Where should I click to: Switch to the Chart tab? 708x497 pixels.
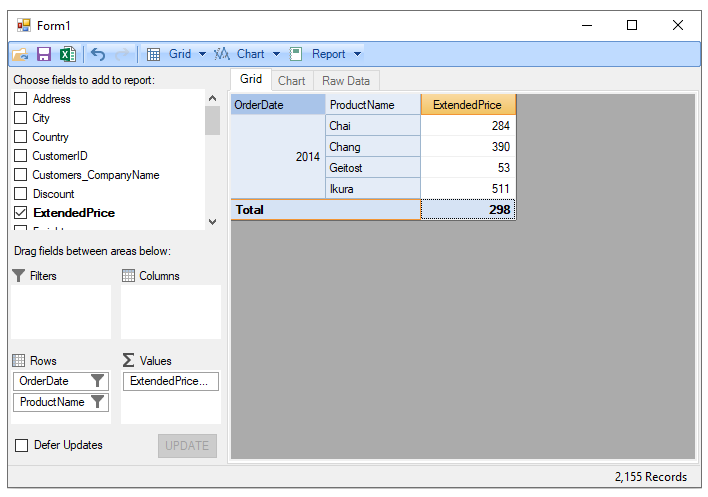292,81
